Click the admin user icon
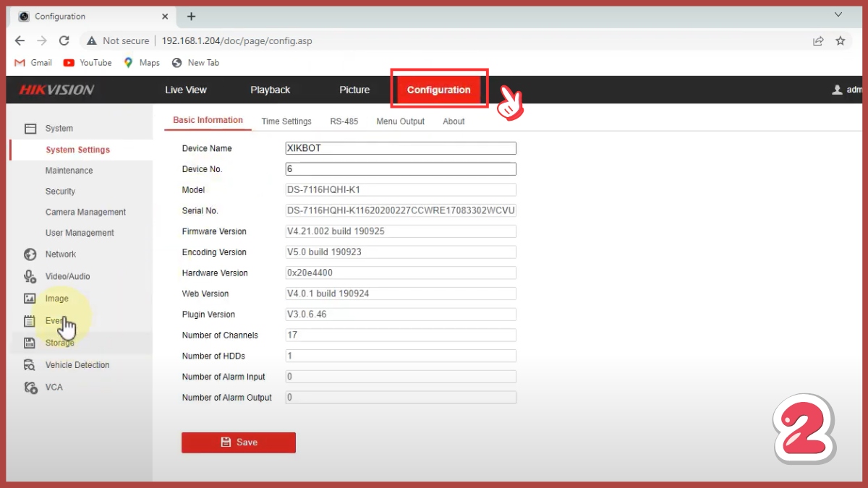Image resolution: width=868 pixels, height=488 pixels. click(838, 90)
